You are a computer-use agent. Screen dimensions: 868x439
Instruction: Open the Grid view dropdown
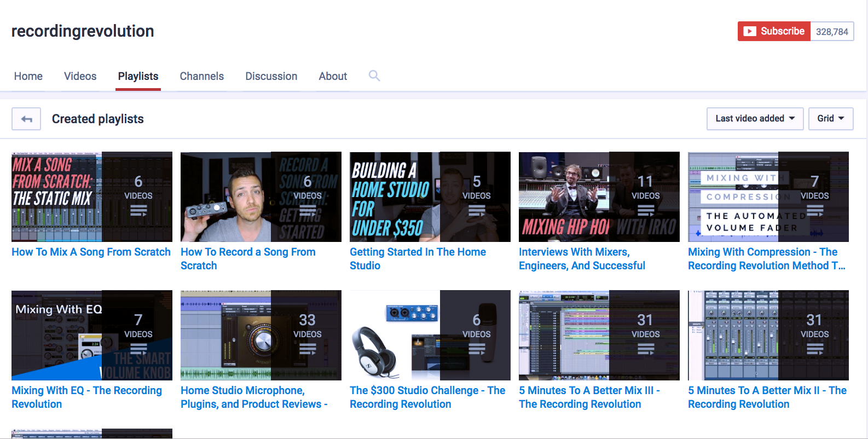[x=831, y=119]
